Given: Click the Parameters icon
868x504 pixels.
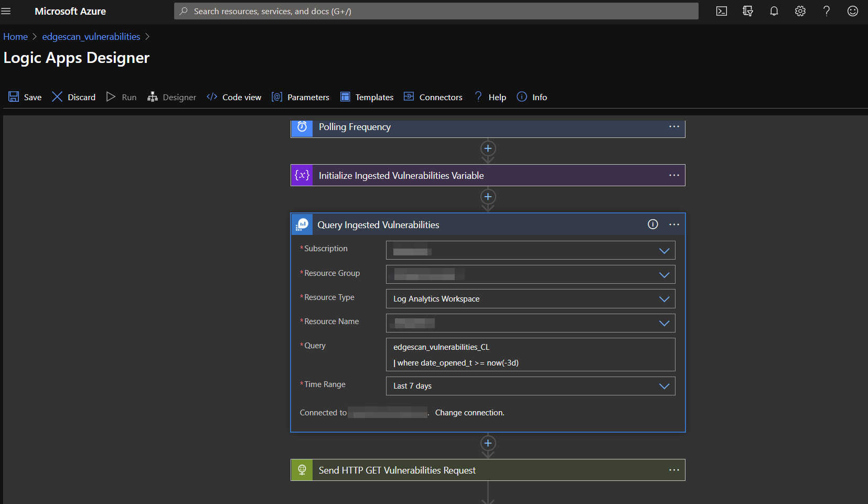Looking at the screenshot, I should pos(277,96).
